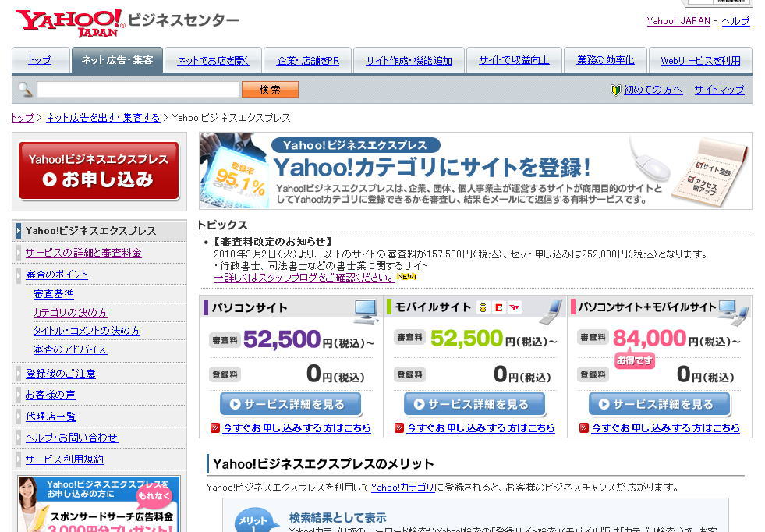Image resolution: width=765 pixels, height=532 pixels.
Task: Click red arrow icon under パソコンサイト apply link
Action: click(x=215, y=428)
